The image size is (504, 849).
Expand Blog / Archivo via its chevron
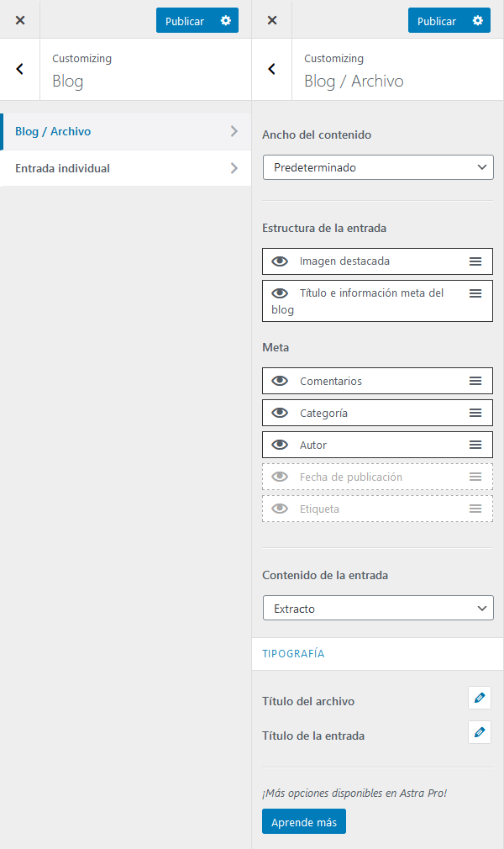(x=234, y=132)
